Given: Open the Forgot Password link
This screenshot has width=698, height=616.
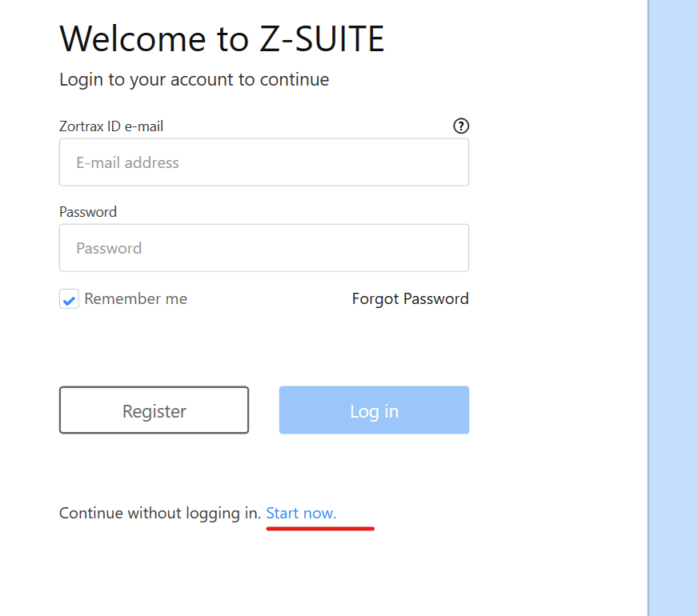Looking at the screenshot, I should coord(410,299).
